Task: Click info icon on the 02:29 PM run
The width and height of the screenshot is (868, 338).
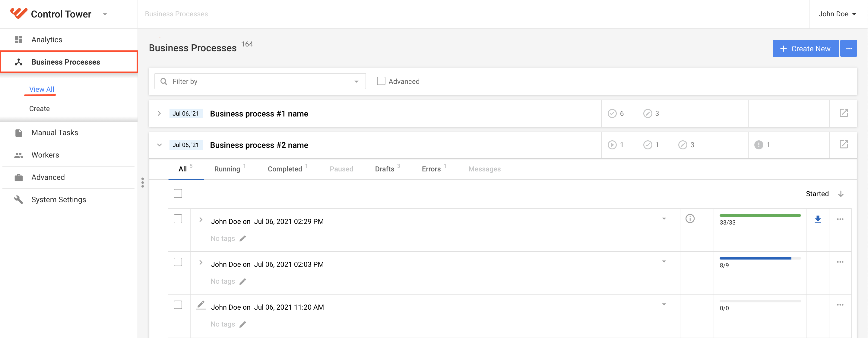Action: 690,218
